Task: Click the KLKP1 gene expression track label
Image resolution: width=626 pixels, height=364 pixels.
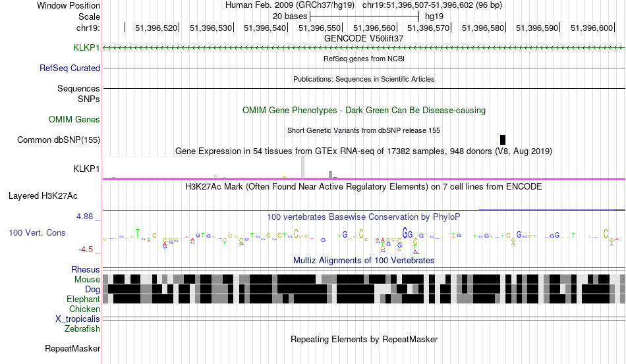Action: click(x=86, y=169)
